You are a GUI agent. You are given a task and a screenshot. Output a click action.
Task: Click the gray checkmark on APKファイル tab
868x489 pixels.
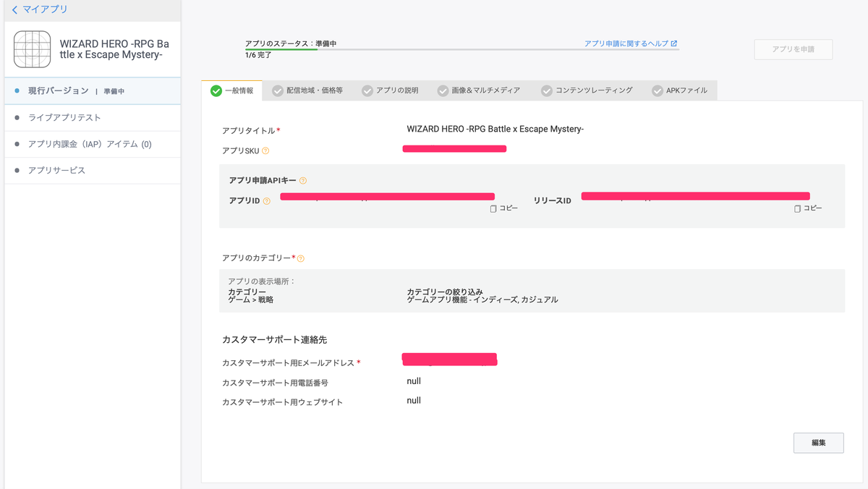657,90
